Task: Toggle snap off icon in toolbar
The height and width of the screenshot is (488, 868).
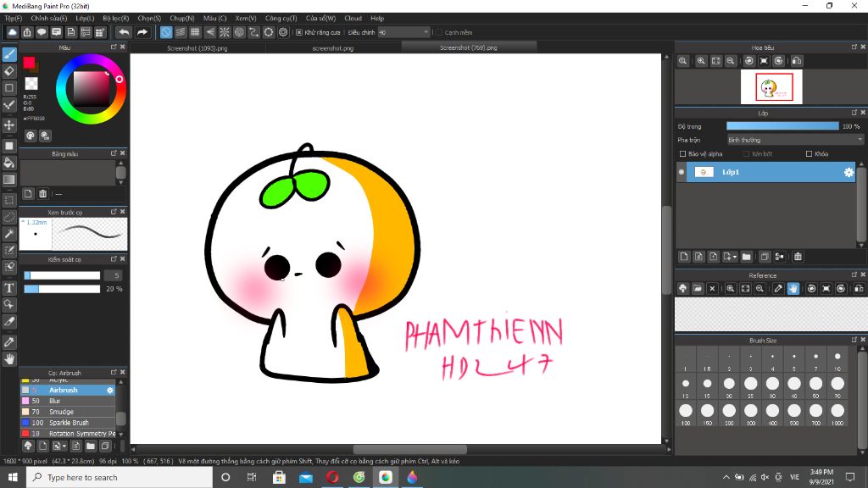Action: pyautogui.click(x=165, y=32)
